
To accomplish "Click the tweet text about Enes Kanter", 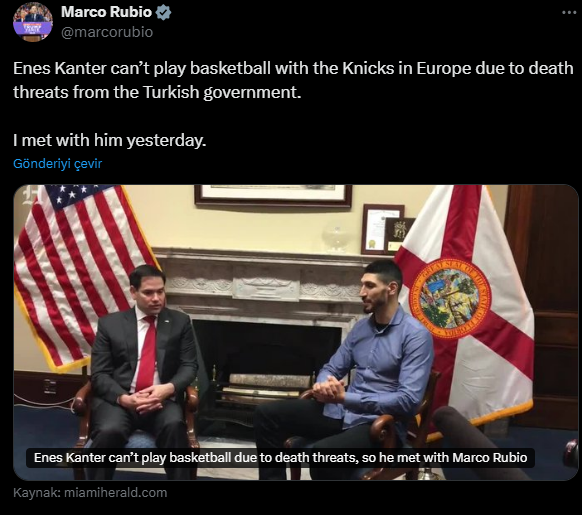I will pyautogui.click(x=293, y=80).
